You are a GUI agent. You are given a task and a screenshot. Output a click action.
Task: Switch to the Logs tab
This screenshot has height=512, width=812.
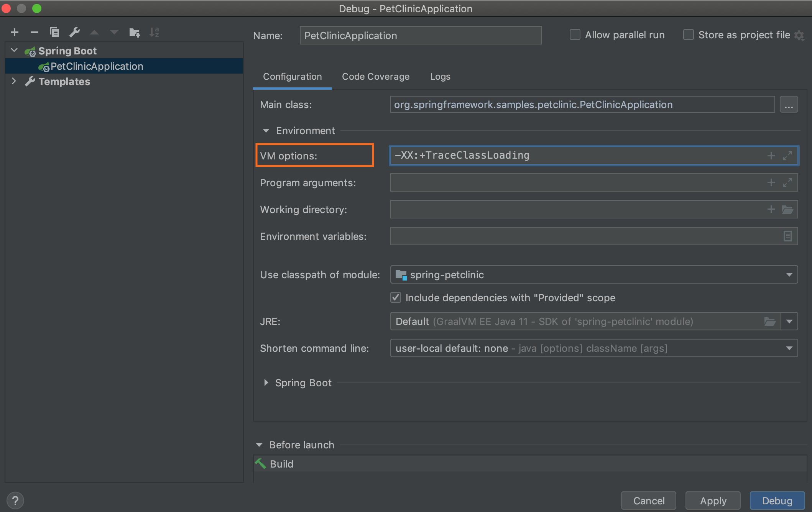[x=440, y=77]
